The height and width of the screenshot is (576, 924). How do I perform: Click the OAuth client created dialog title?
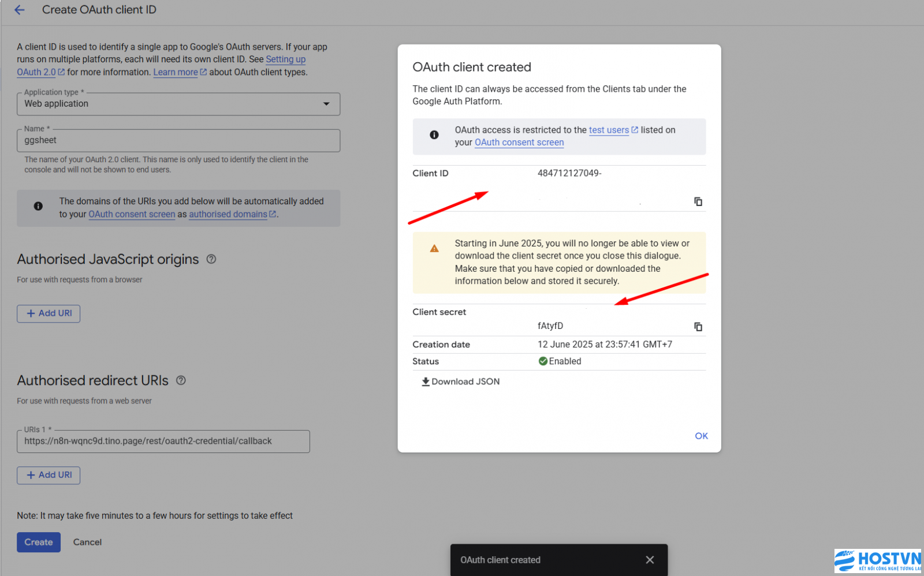click(x=472, y=67)
